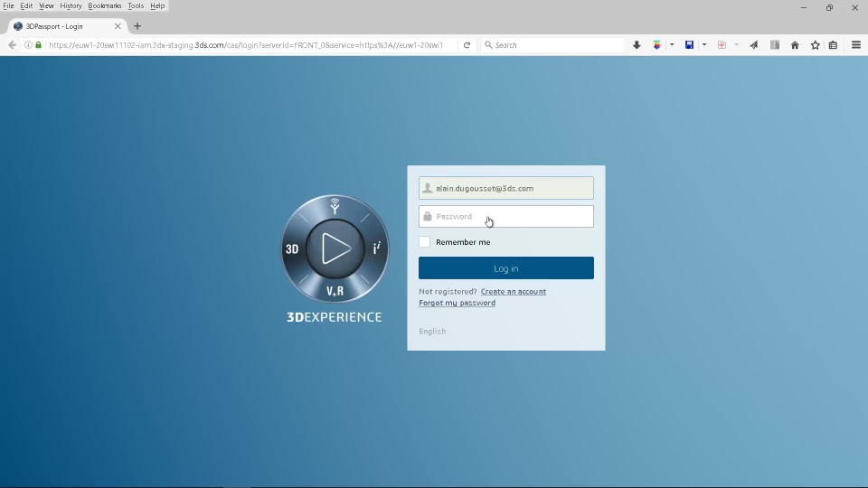Click the colorful download-helper extension icon
Viewport: 868px width, 488px height.
[x=657, y=45]
